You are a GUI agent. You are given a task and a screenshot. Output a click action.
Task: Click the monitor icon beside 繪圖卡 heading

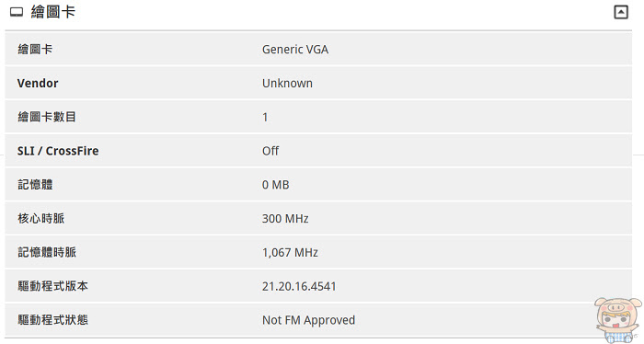tap(17, 12)
